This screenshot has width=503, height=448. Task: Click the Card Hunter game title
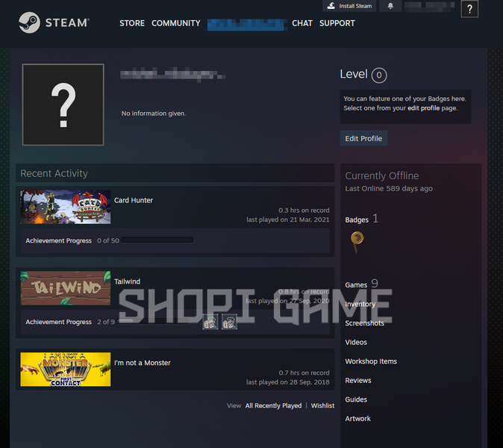pyautogui.click(x=134, y=200)
